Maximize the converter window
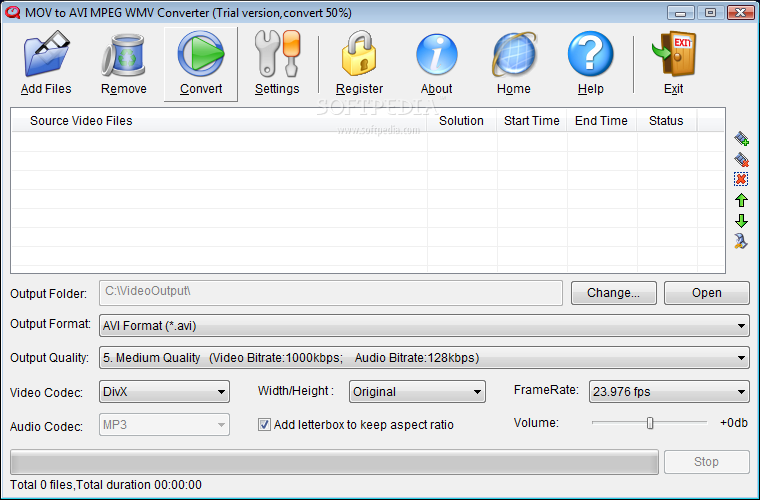This screenshot has height=500, width=760. (711, 13)
